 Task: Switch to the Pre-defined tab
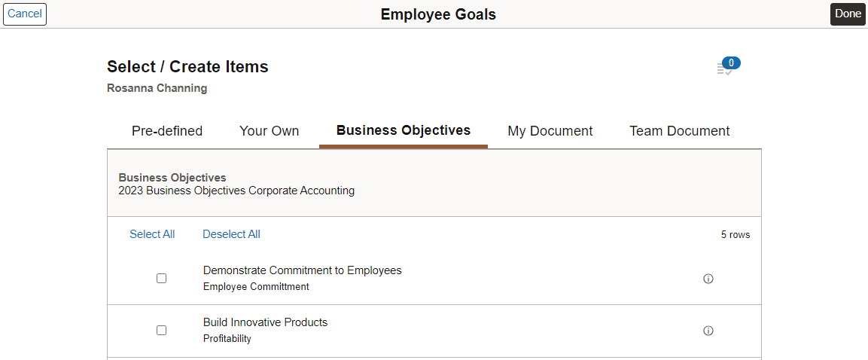(x=167, y=131)
